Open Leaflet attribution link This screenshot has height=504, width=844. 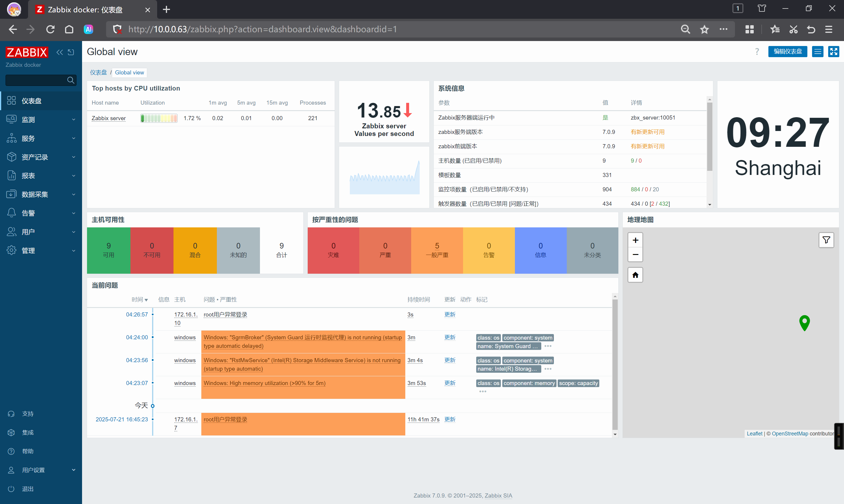pos(754,434)
